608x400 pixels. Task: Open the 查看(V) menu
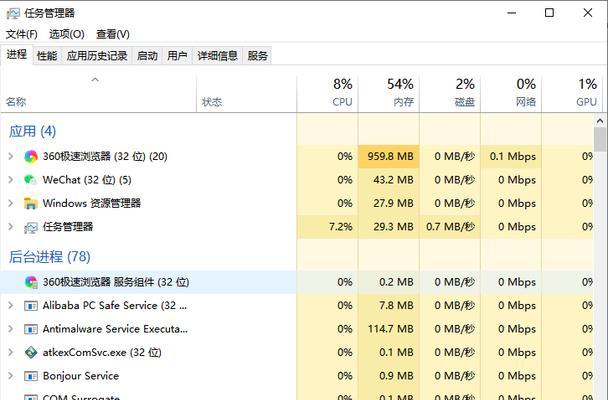113,34
